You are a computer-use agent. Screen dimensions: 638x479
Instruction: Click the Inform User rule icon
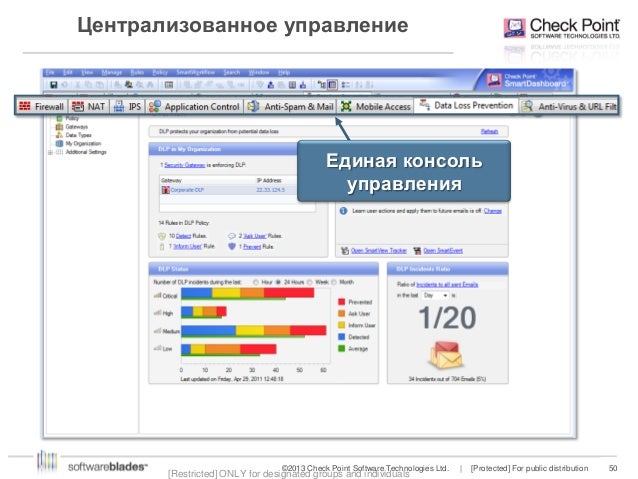[x=162, y=247]
